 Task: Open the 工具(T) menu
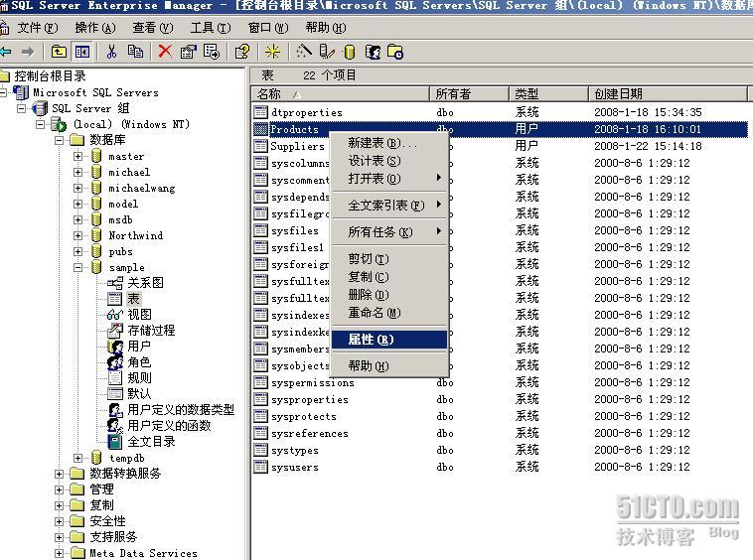coord(211,28)
